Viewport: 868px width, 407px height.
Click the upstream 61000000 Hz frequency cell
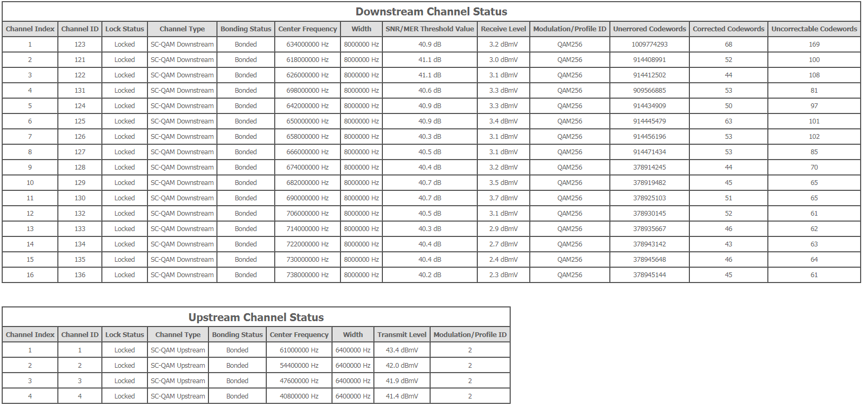pos(299,350)
